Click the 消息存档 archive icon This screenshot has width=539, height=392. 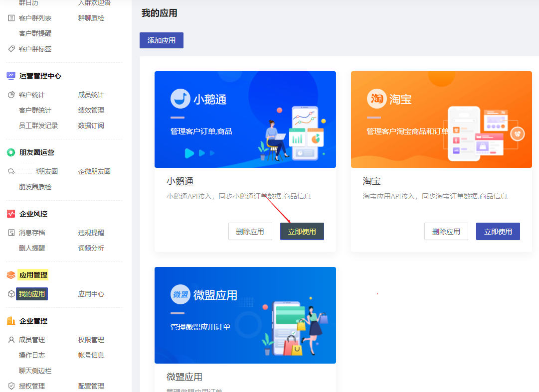coord(11,233)
